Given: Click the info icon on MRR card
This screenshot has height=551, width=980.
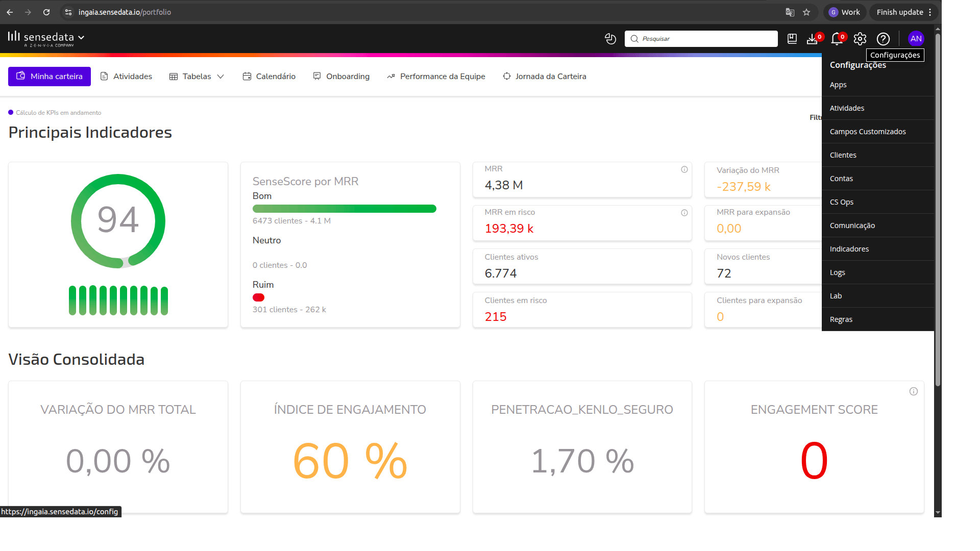Looking at the screenshot, I should click(684, 169).
